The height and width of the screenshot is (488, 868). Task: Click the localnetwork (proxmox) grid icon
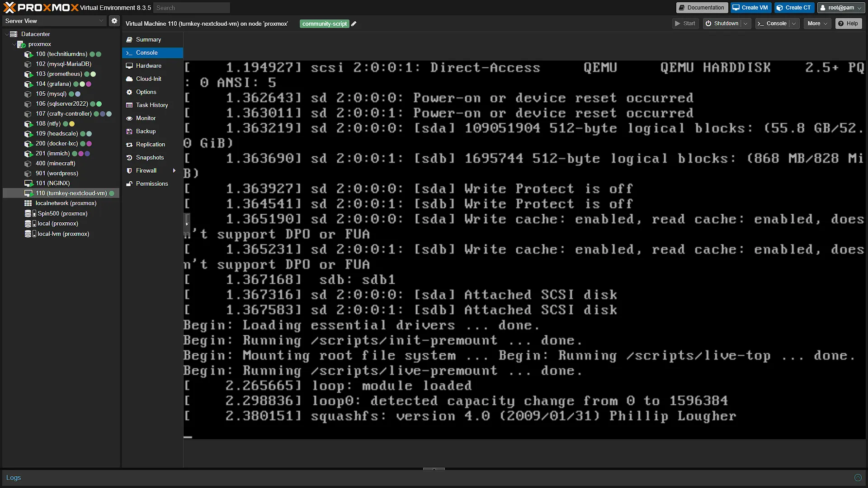(28, 203)
